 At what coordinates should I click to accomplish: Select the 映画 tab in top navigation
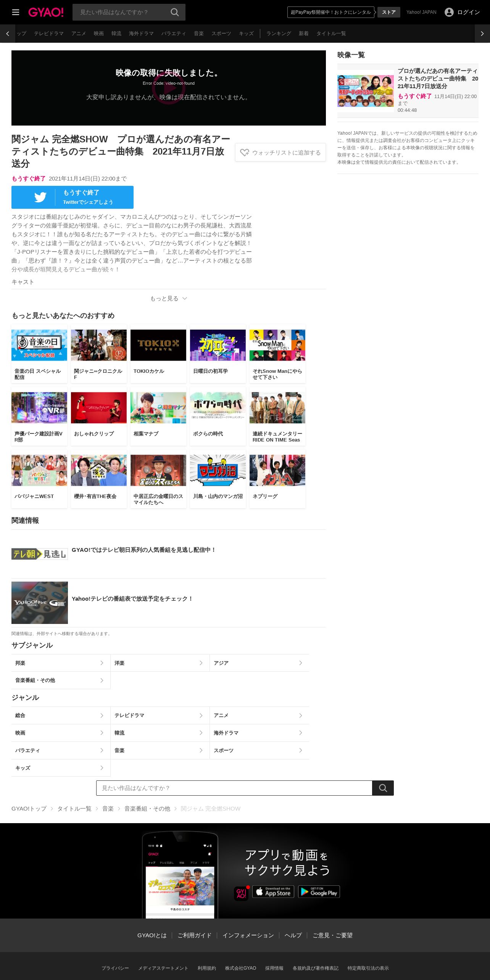click(x=99, y=34)
